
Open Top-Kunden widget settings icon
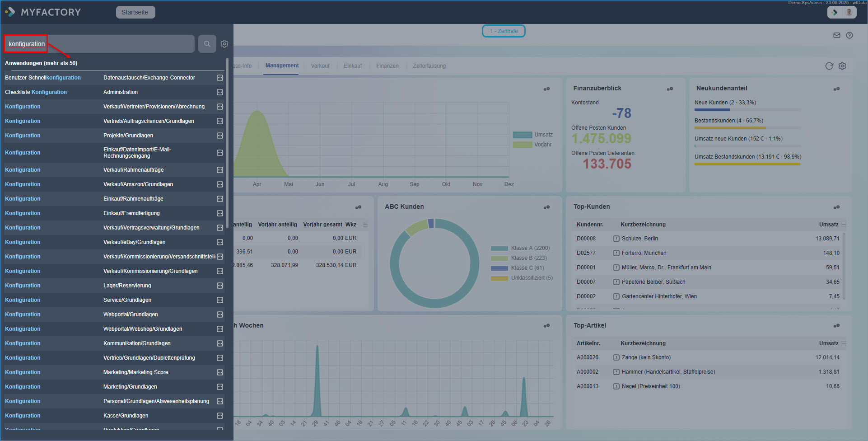(836, 207)
